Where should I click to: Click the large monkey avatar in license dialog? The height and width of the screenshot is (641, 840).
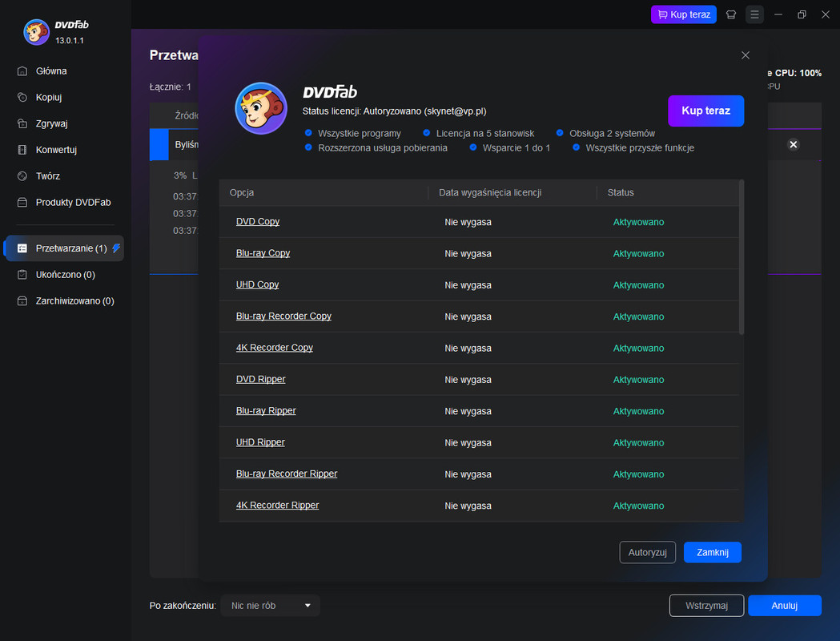pyautogui.click(x=261, y=108)
